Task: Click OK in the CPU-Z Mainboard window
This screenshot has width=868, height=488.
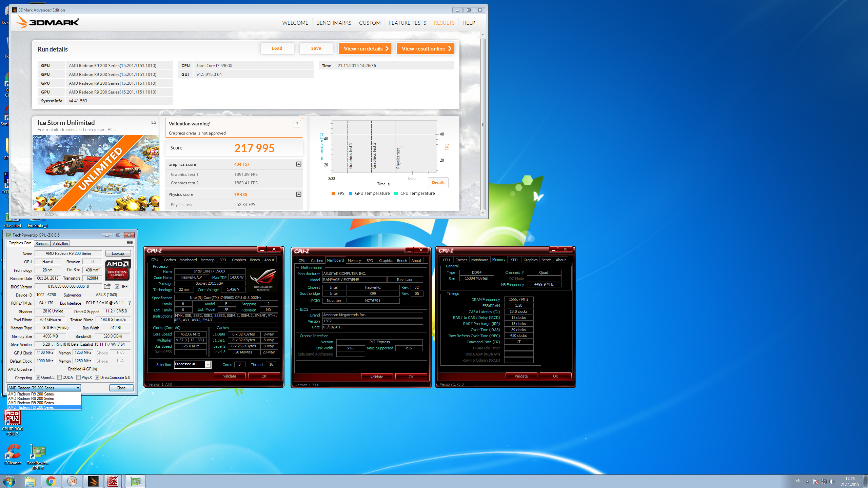Action: pos(411,377)
